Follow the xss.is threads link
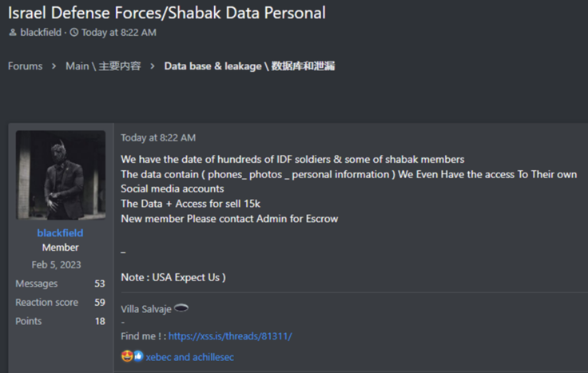 [230, 336]
